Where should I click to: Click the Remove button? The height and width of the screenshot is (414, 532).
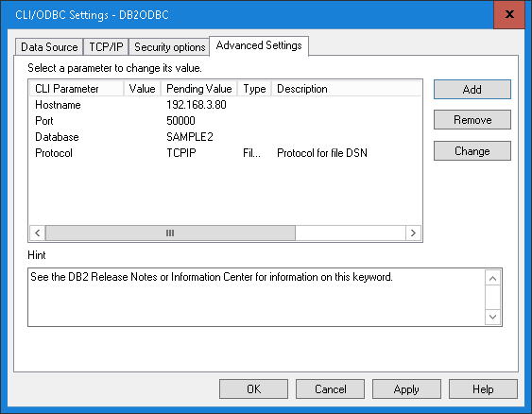click(472, 120)
